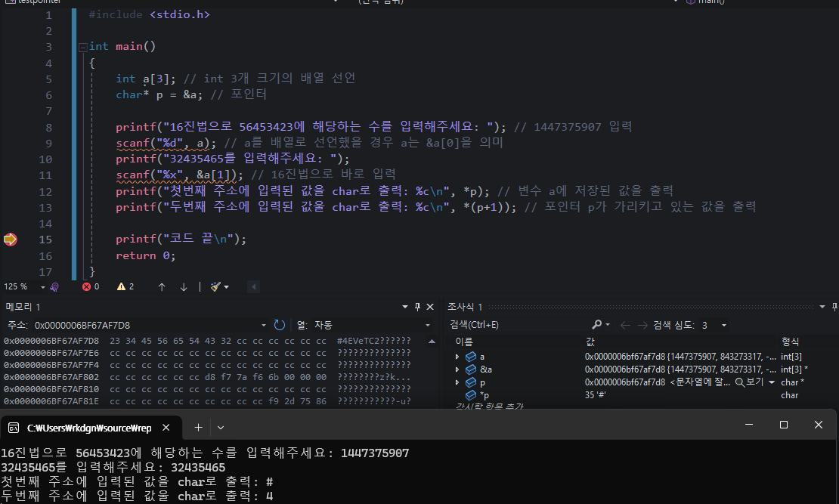839x504 pixels.
Task: Open the 125 % zoom level dropdown
Action: click(43, 287)
